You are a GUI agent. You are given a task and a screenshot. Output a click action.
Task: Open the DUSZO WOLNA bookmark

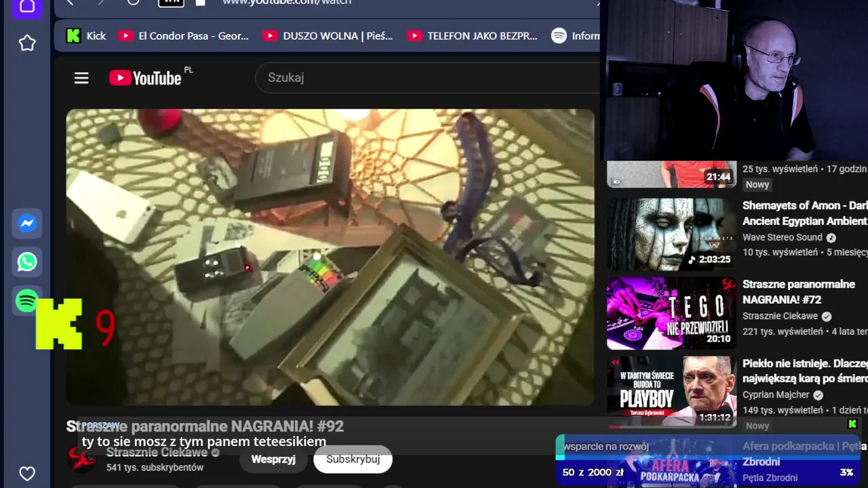point(328,36)
